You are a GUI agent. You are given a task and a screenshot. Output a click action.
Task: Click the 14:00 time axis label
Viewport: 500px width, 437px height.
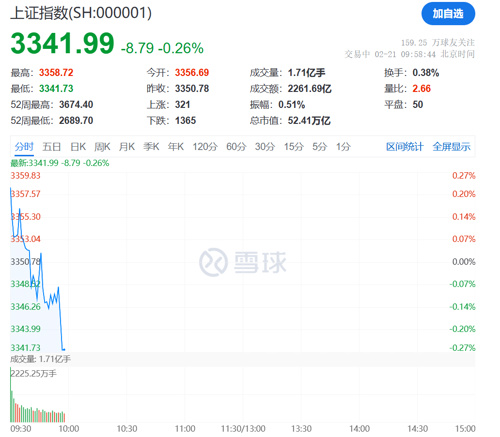click(359, 429)
